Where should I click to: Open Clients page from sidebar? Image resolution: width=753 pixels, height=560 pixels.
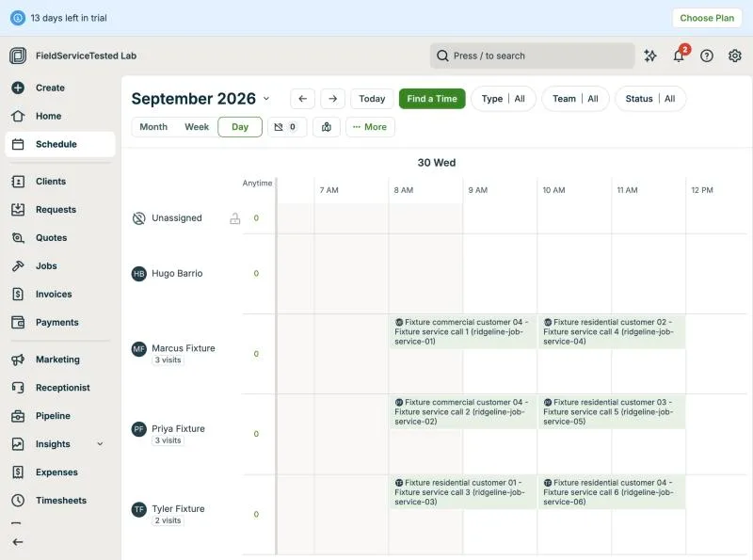click(60, 182)
